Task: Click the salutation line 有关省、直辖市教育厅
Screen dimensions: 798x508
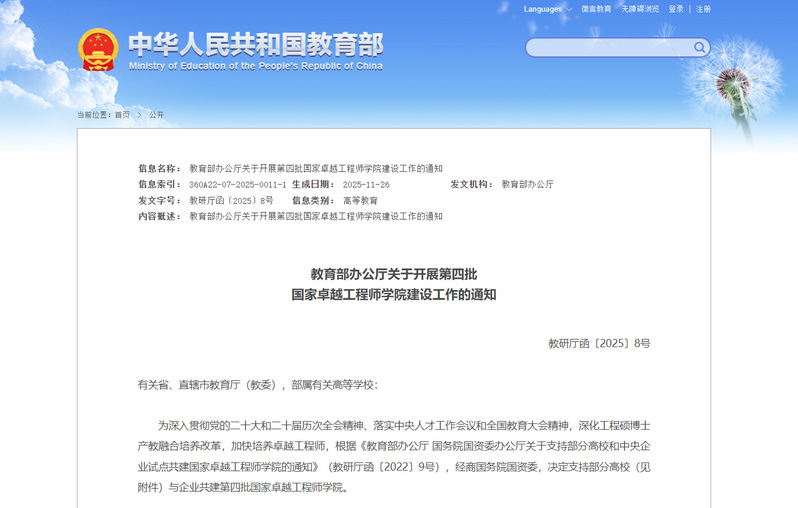Action: click(x=258, y=385)
